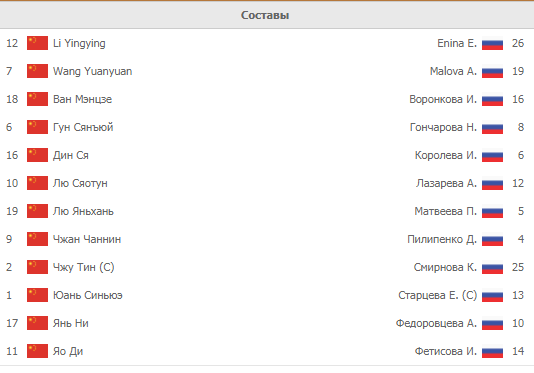Click China flag next to Чжу Тин (C)
The width and height of the screenshot is (534, 373).
tap(37, 267)
